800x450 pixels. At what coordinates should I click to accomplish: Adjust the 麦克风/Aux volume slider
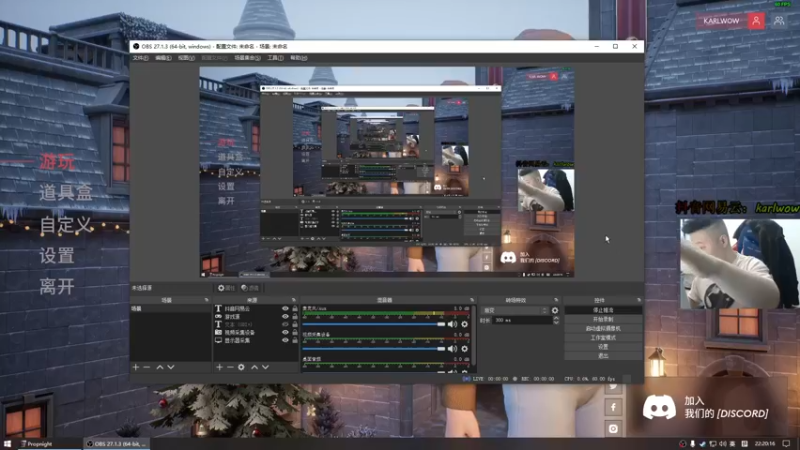tap(374, 324)
